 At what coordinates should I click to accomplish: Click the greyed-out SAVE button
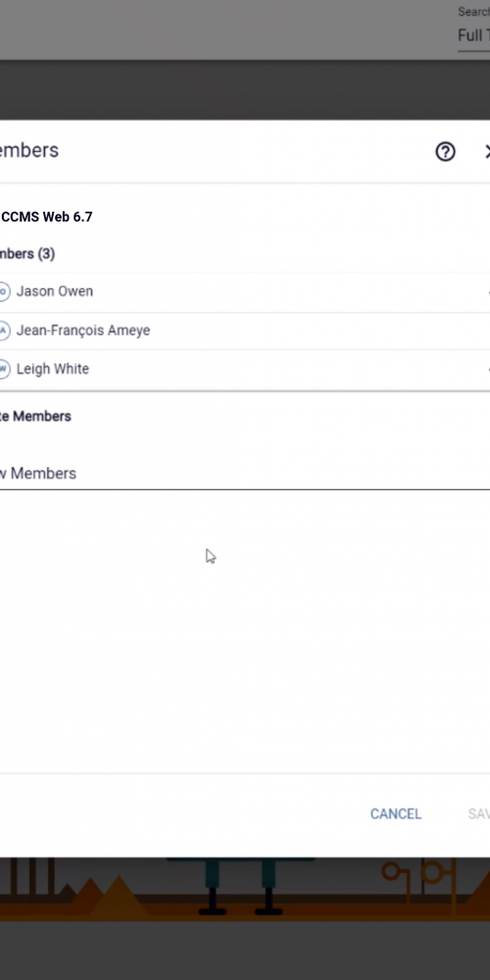click(479, 813)
